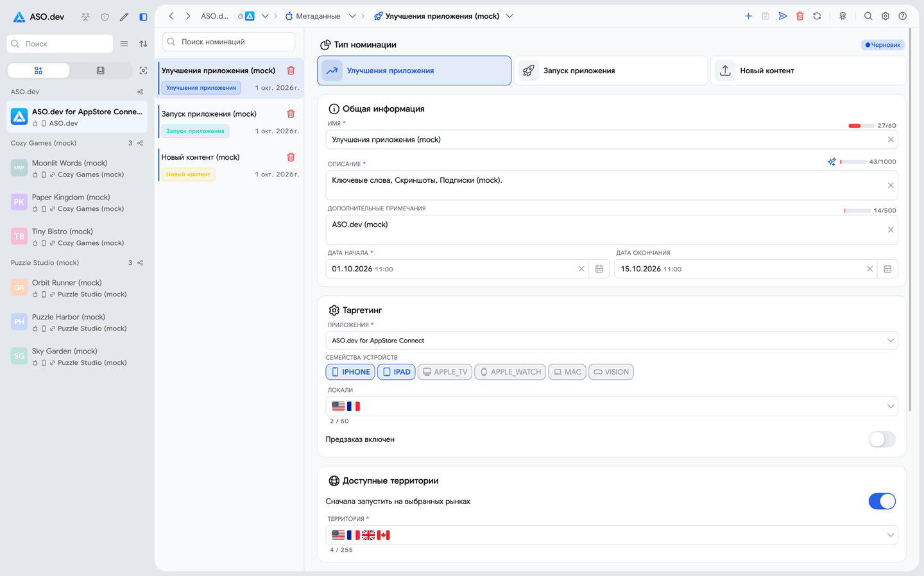
Task: Select the 'Запуск приложения' nomination type tab
Action: click(x=611, y=71)
